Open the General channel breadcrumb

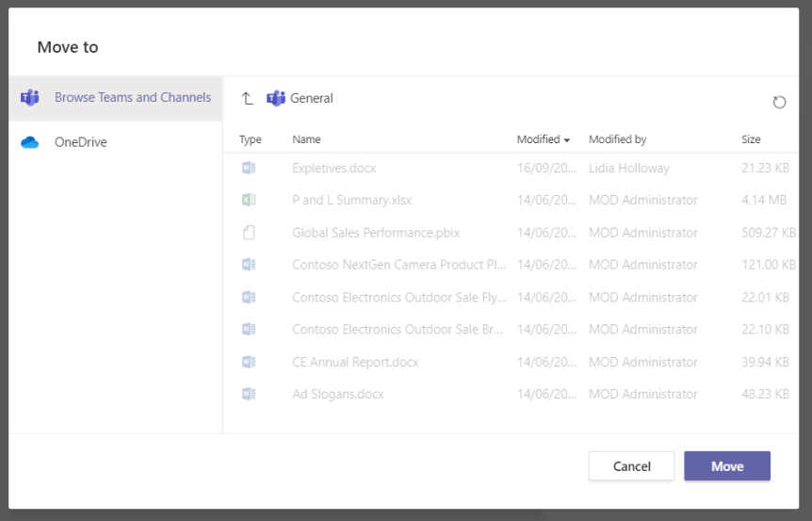312,98
